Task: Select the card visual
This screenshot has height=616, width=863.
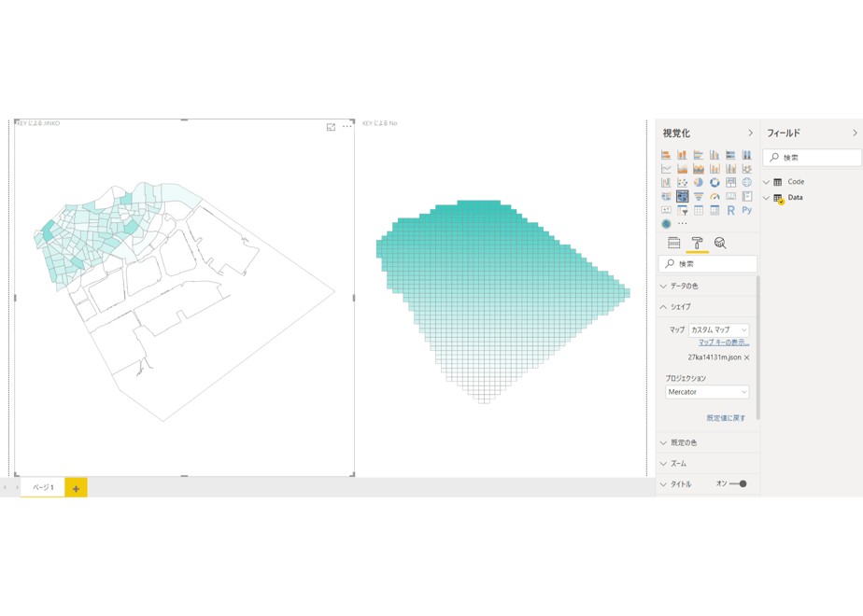Action: pos(730,196)
